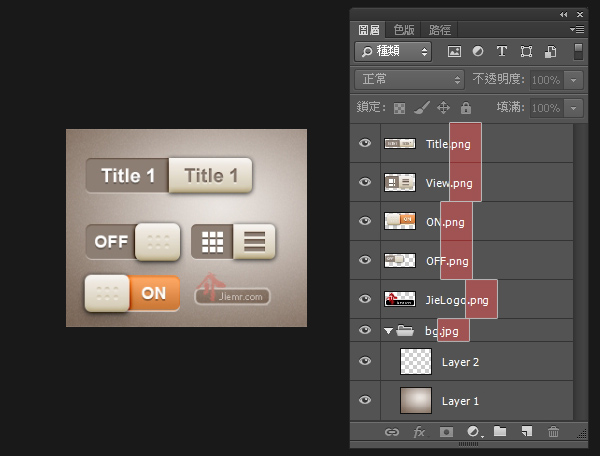The width and height of the screenshot is (600, 456).
Task: Open the 不透明度 opacity slider arrow
Action: pyautogui.click(x=573, y=80)
